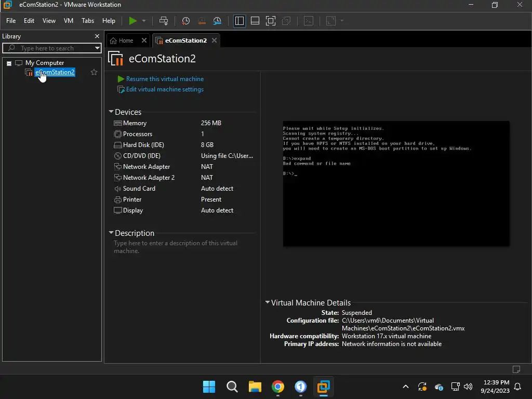
Task: Close the Library panel
Action: 97,36
